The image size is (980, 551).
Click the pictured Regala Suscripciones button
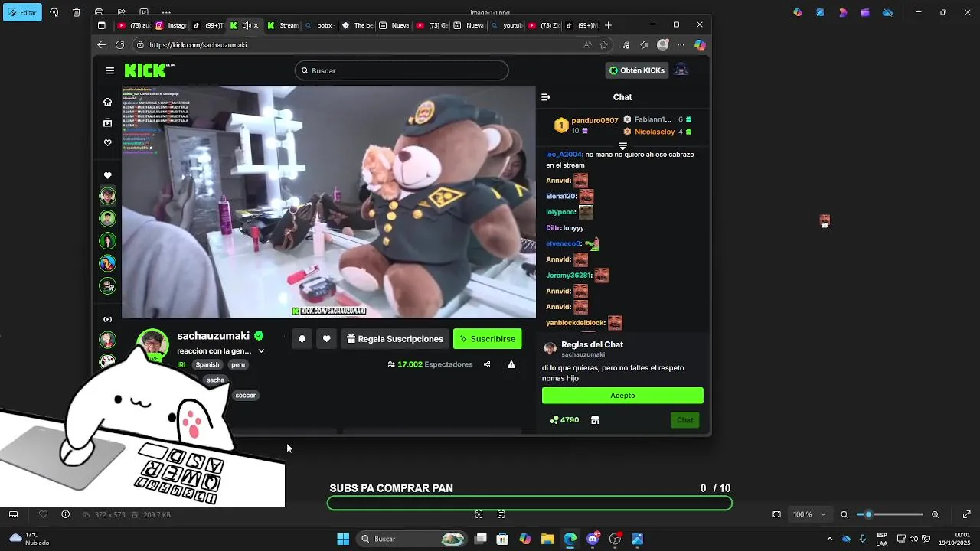pyautogui.click(x=394, y=339)
